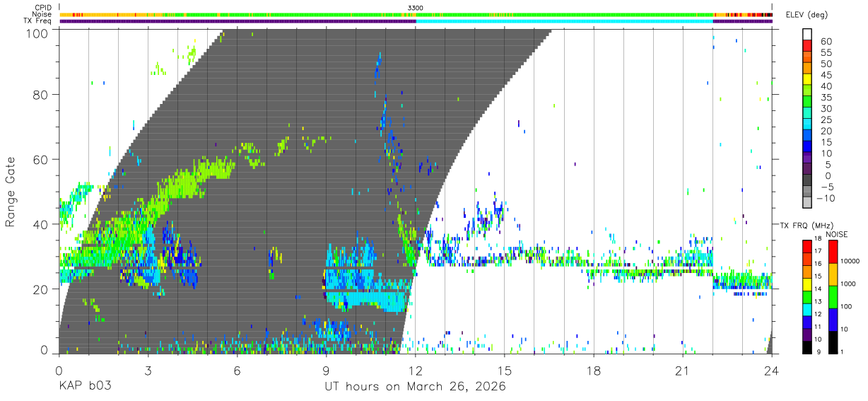Pick the blue swatch in the NOISE legend
The image size is (868, 401).
[833, 319]
